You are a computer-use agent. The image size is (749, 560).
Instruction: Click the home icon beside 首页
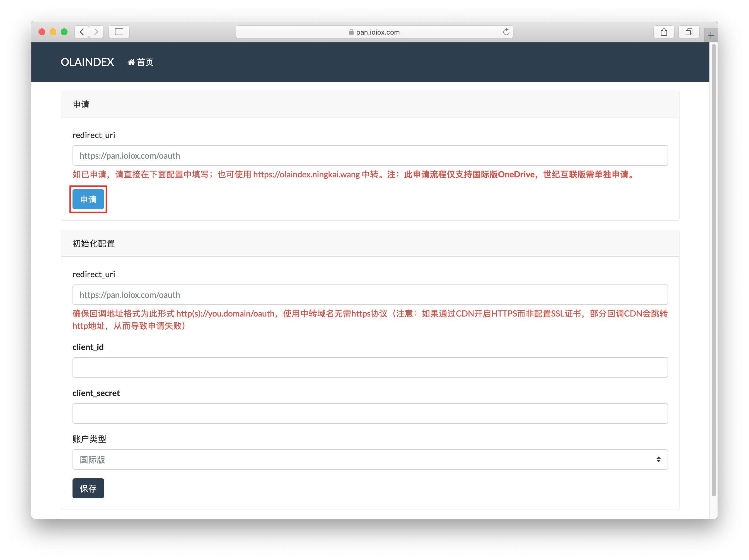click(x=131, y=62)
